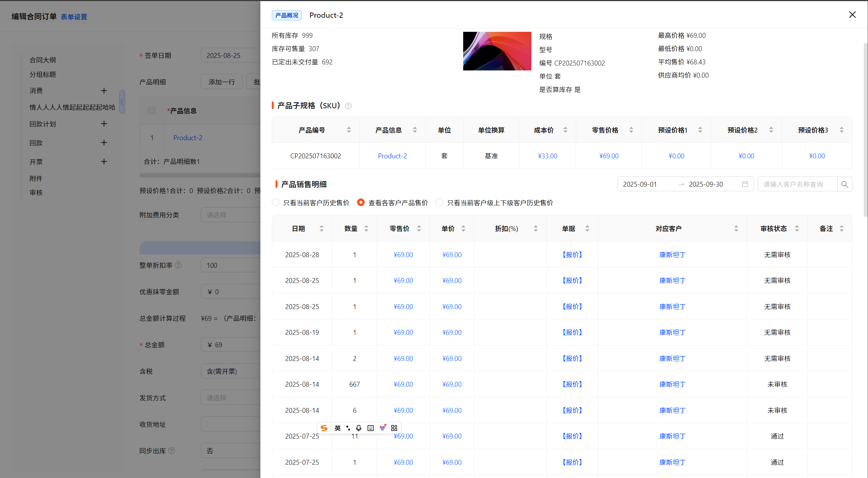Open Sogou IME soft keyboard icon
Screen dimensions: 868x478
tap(371, 428)
